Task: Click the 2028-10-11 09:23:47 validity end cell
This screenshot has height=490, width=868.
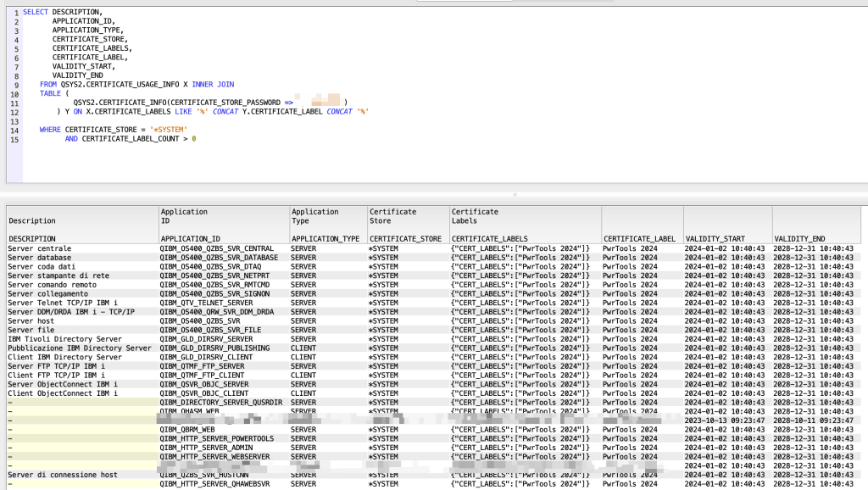Action: (814, 420)
